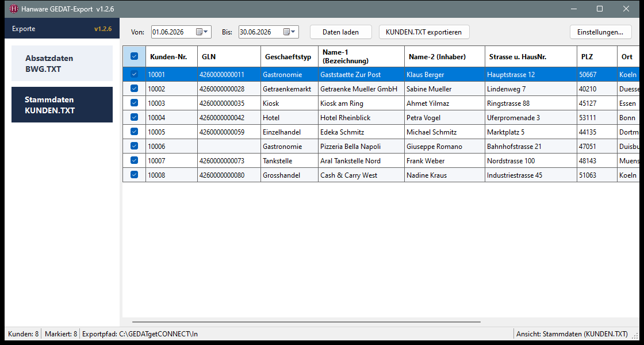Open the Bis date calendar dropdown
644x345 pixels.
pyautogui.click(x=289, y=32)
